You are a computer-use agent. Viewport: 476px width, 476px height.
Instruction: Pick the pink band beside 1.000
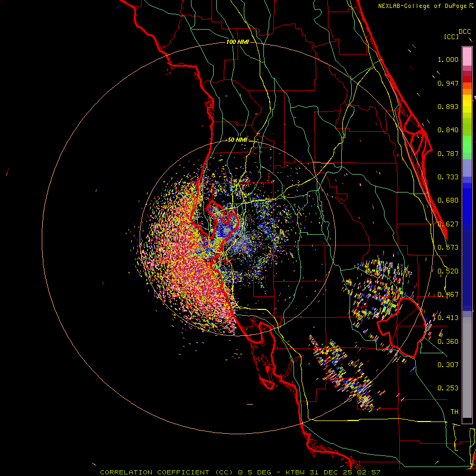[x=467, y=56]
